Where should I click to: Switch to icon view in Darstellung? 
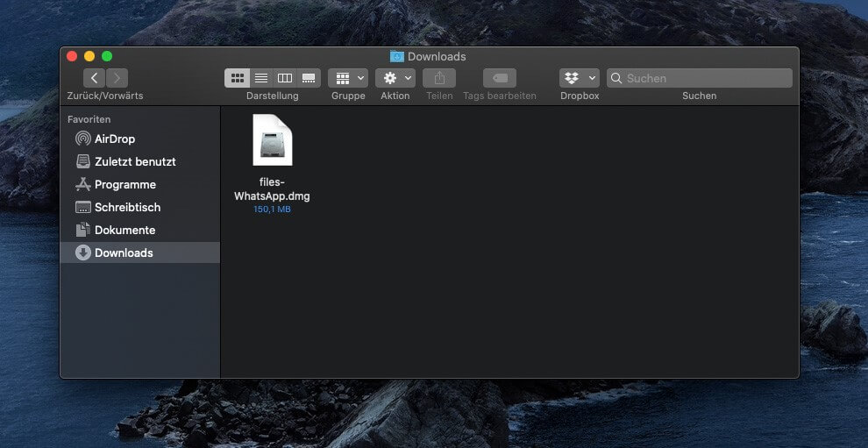237,78
